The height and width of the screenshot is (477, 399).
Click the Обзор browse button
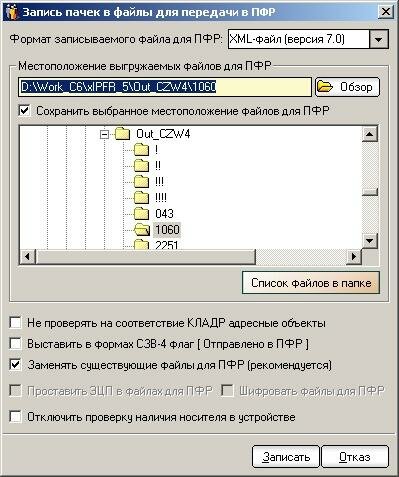click(347, 87)
